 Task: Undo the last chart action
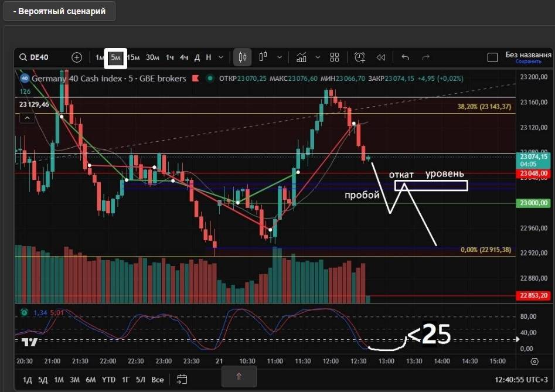406,57
